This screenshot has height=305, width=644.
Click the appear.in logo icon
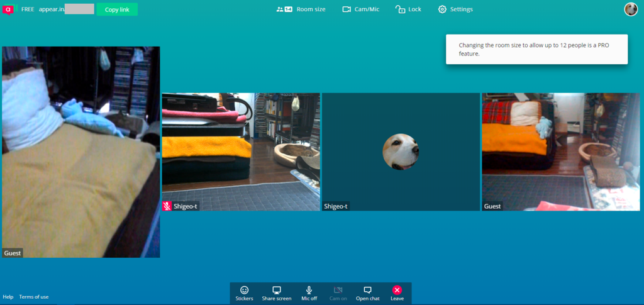pyautogui.click(x=9, y=9)
